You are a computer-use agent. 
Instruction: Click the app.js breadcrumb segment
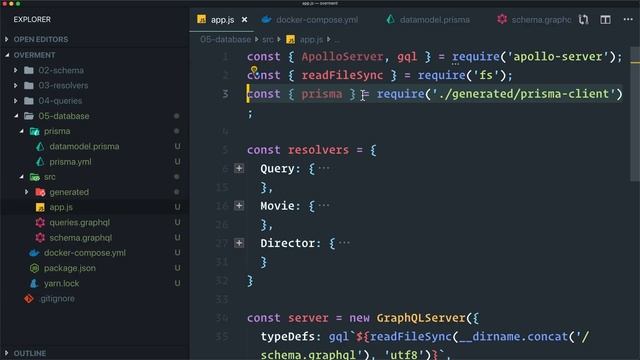click(311, 40)
